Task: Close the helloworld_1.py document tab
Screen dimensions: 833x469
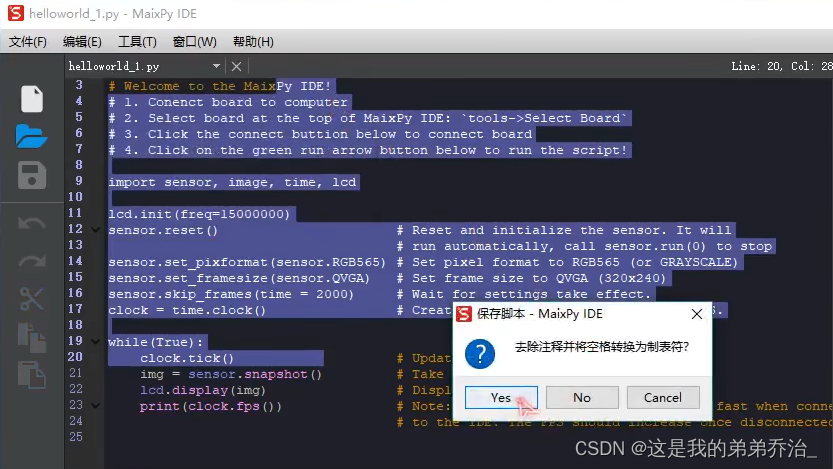Action: tap(236, 66)
